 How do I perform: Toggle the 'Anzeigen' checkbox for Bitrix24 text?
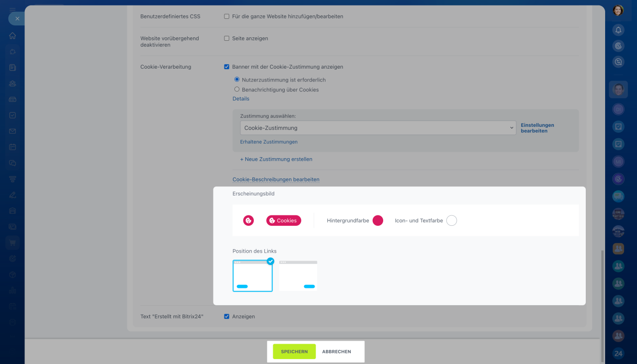227,316
